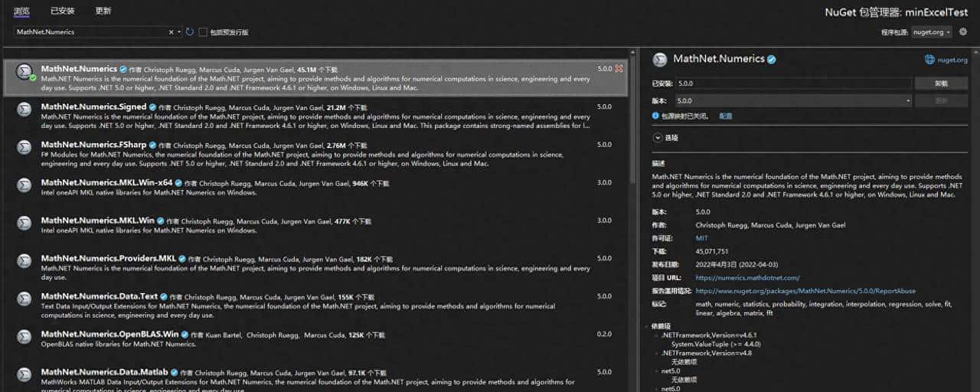Screen dimensions: 980x392
Task: Click the MathNet.Numerics package icon in list
Action: point(24,71)
